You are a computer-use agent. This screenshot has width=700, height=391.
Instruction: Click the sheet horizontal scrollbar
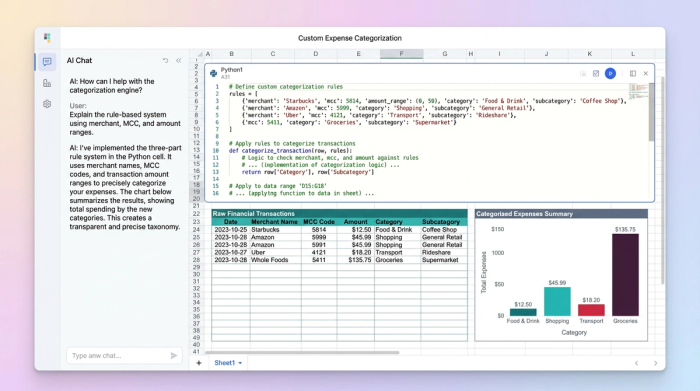click(x=302, y=352)
